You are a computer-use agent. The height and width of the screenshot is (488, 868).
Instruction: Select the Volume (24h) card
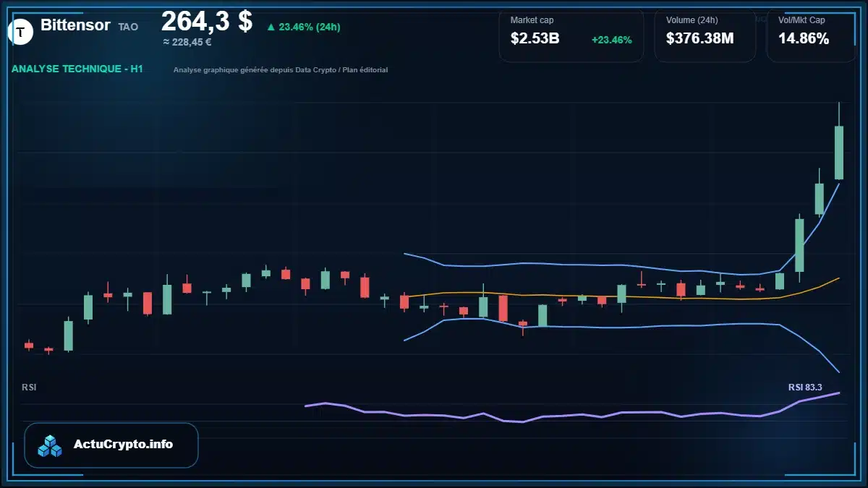tap(705, 35)
